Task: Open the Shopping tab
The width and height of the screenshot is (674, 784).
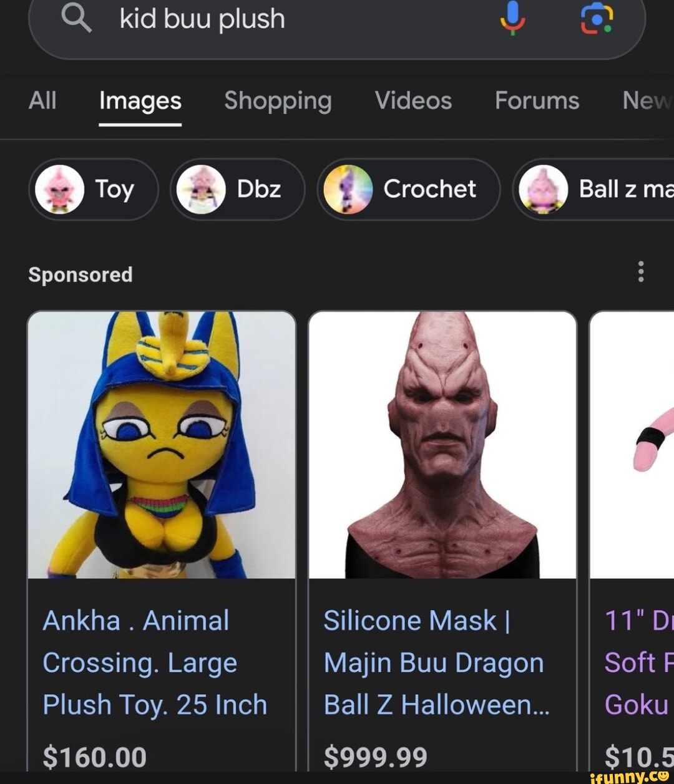Action: click(x=278, y=101)
